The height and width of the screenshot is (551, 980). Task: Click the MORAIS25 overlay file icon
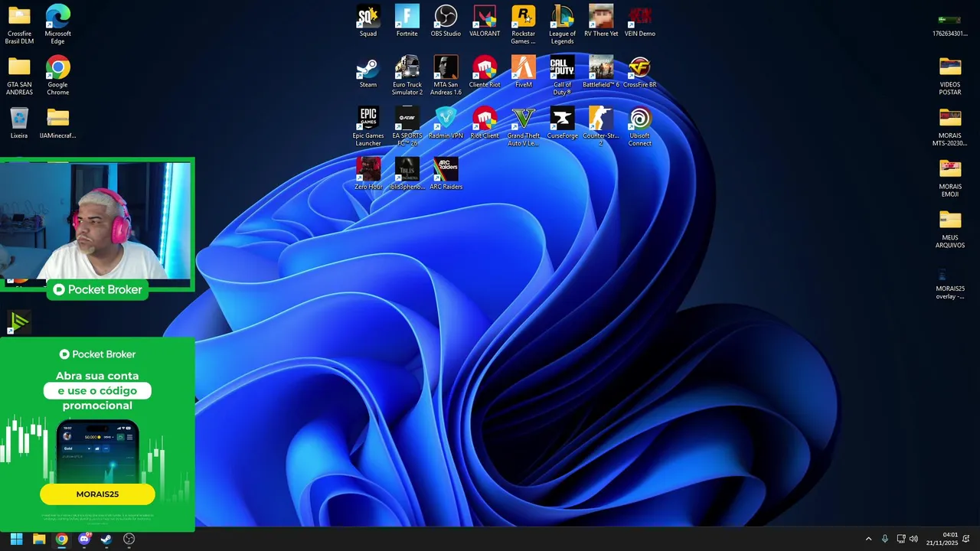pyautogui.click(x=950, y=282)
